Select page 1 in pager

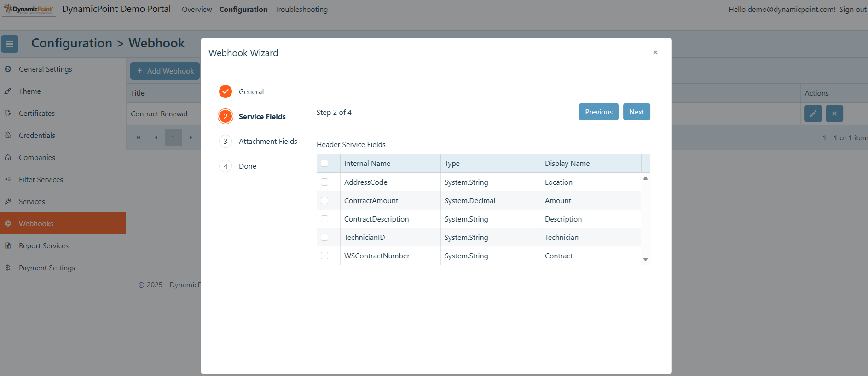(x=174, y=137)
